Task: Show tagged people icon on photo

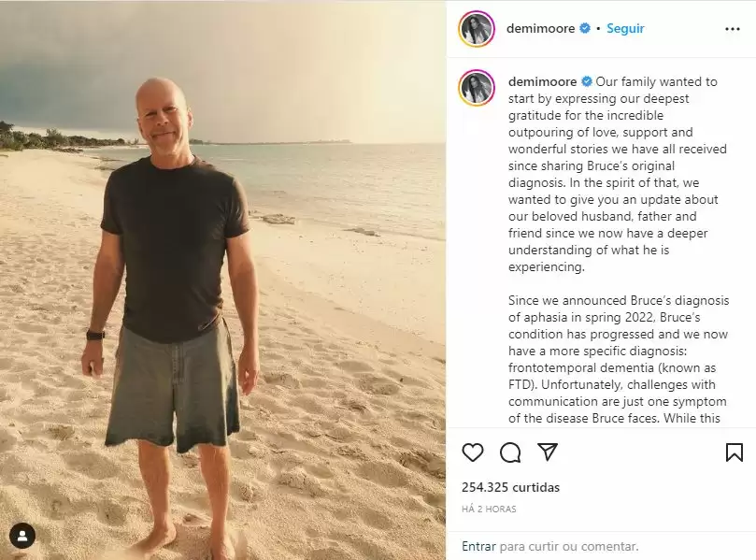Action: tap(22, 536)
